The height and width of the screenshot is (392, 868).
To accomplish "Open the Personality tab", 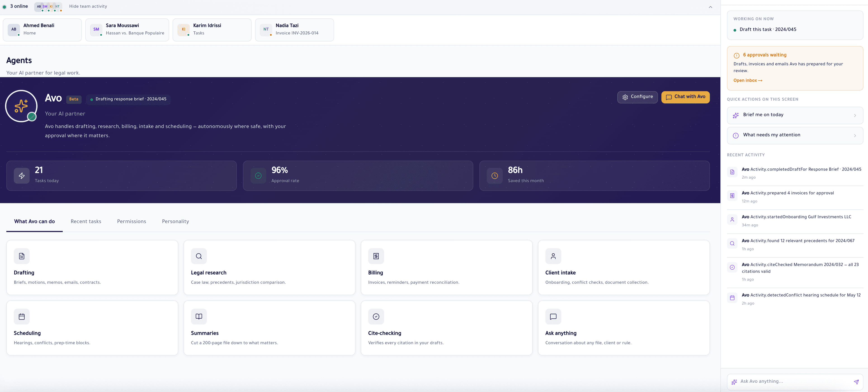I will [x=176, y=222].
